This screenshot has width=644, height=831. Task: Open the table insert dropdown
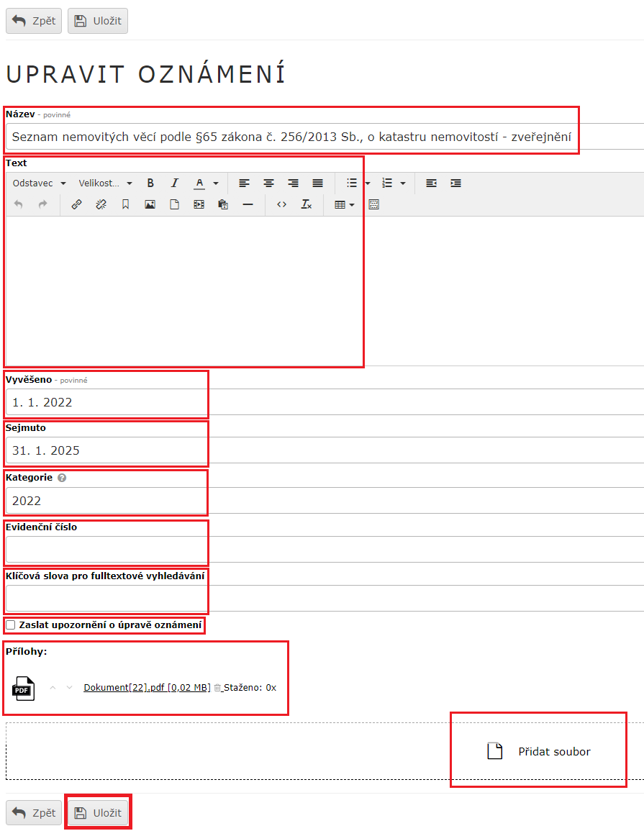pos(345,205)
